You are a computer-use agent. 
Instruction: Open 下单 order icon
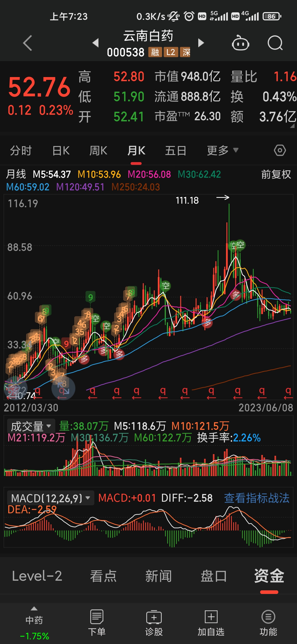[97, 623]
